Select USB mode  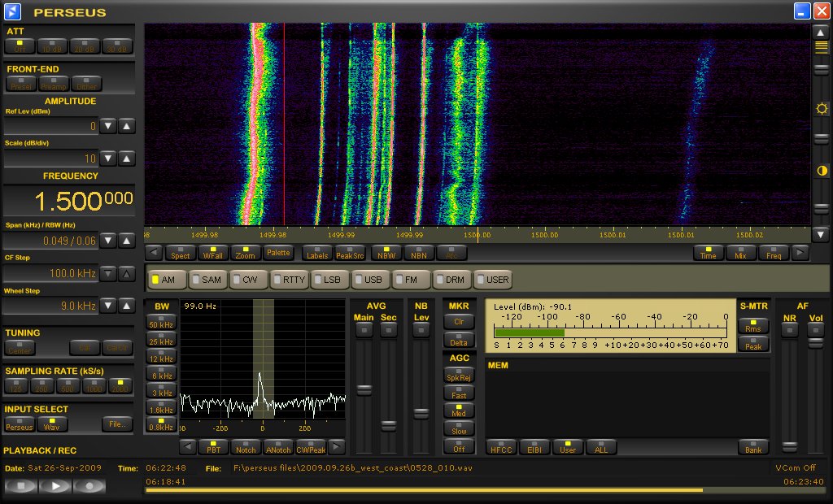tap(370, 280)
